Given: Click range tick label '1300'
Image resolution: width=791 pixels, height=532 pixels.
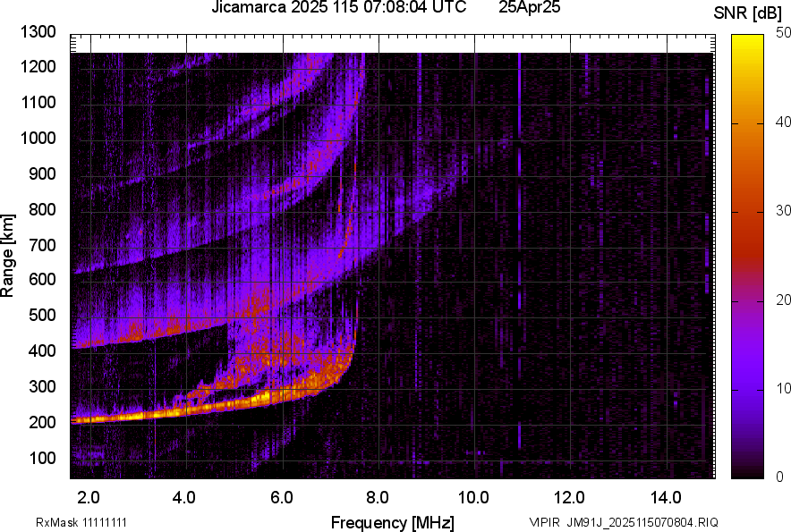Looking at the screenshot, I should click(38, 32).
